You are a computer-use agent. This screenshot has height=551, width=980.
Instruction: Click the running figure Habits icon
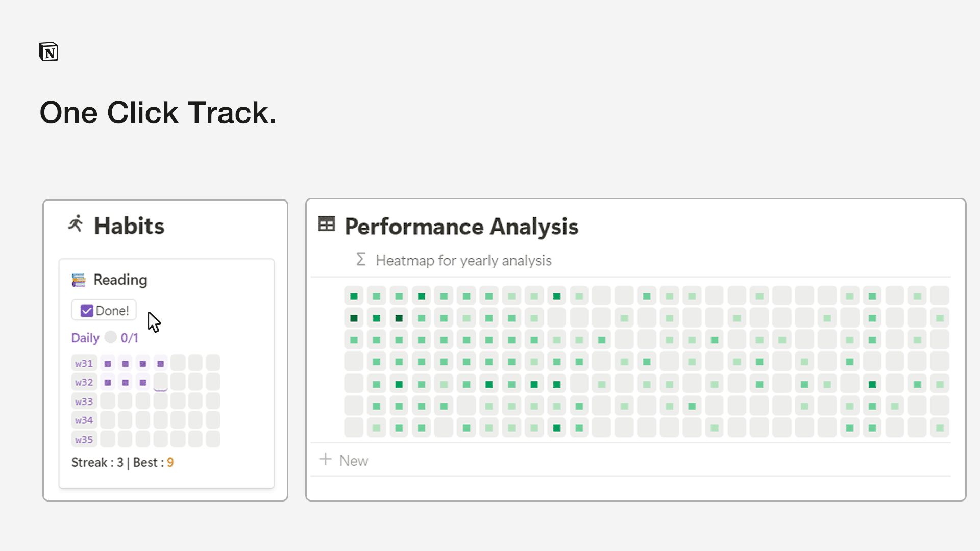coord(76,223)
